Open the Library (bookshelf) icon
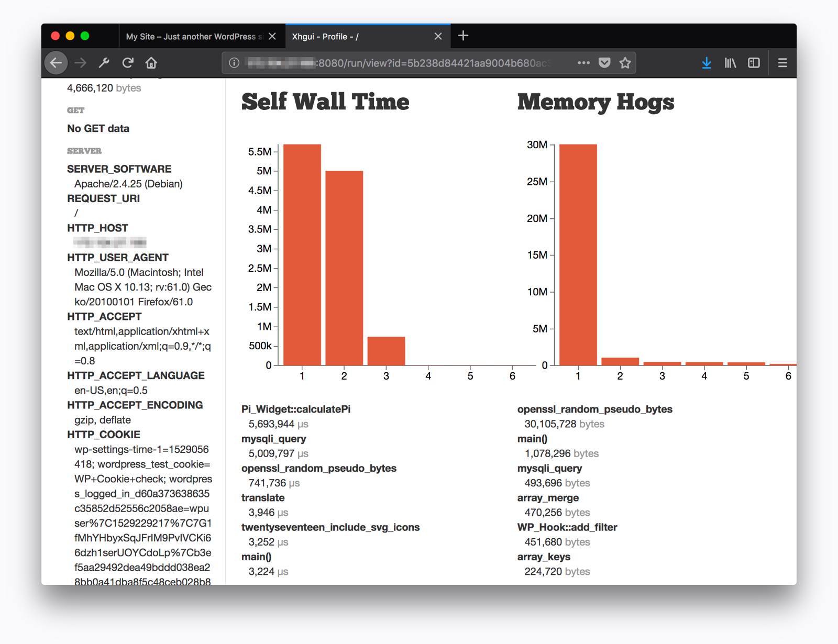 tap(730, 63)
